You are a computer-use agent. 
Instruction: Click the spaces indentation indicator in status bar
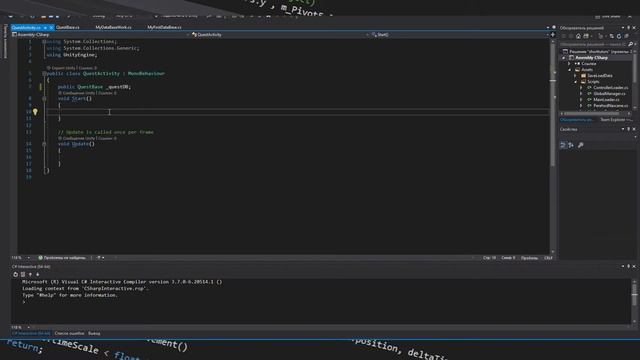(x=529, y=258)
